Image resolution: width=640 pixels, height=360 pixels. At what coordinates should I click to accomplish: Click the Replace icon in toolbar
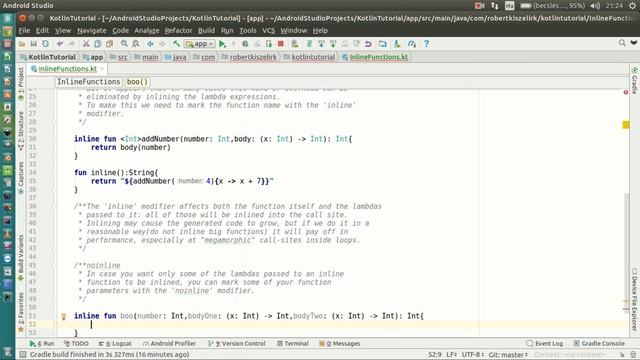(x=136, y=44)
